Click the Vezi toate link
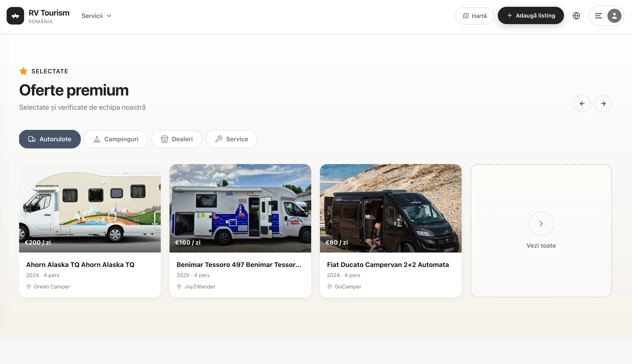 coord(541,246)
